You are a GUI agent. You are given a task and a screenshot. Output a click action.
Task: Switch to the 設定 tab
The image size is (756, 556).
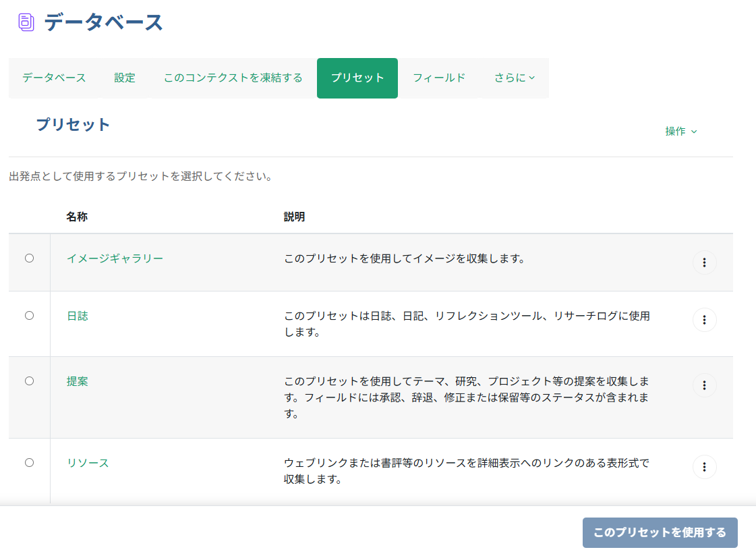click(x=124, y=78)
